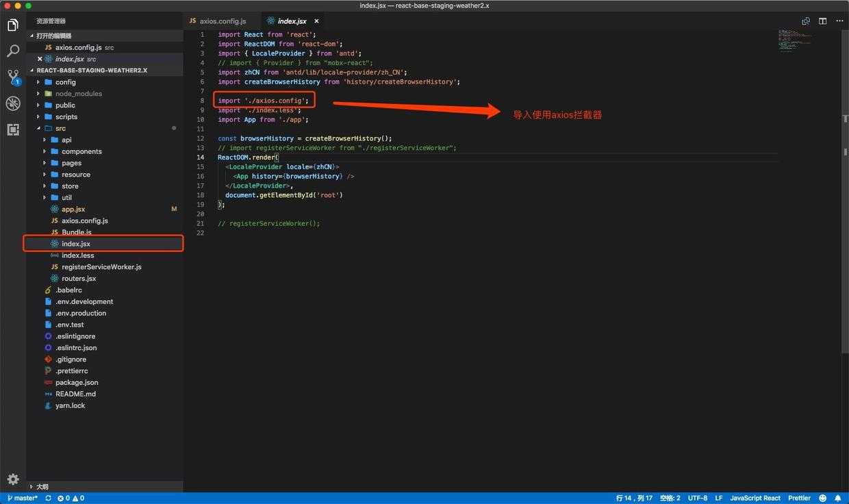Open the .env.development file
The image size is (849, 504).
click(x=84, y=302)
